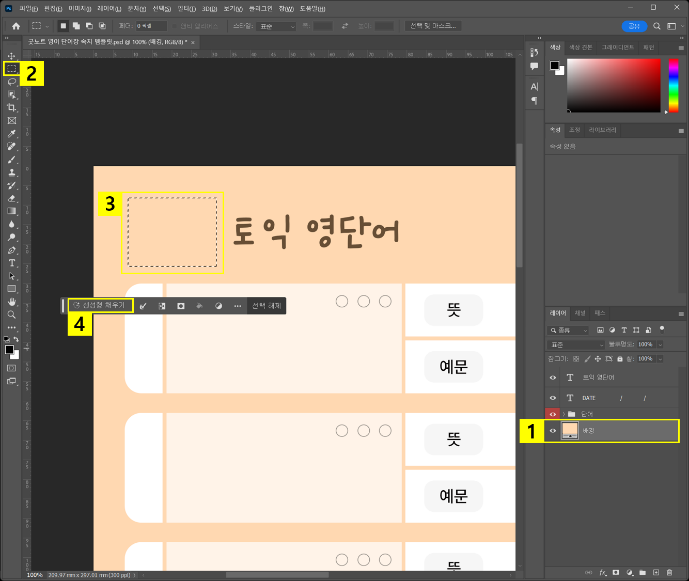Open the workspace switcher dropdown top right
Screen dimensions: 689x581
[674, 26]
